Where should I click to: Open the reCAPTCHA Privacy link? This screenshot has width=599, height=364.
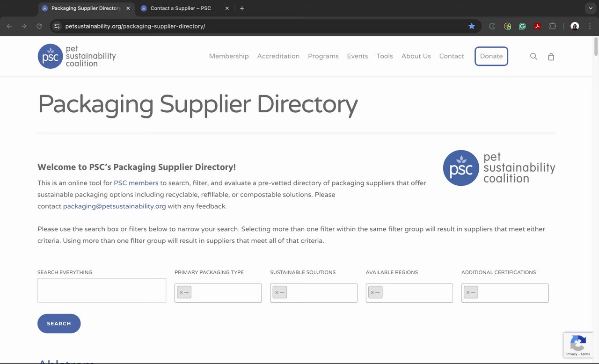(571, 354)
